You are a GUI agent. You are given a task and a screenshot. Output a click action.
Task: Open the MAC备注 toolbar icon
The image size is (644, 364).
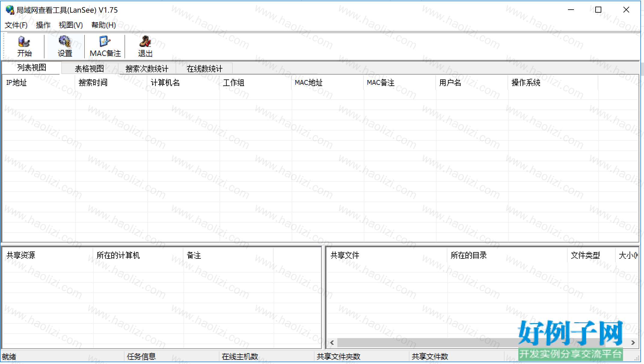pos(105,46)
